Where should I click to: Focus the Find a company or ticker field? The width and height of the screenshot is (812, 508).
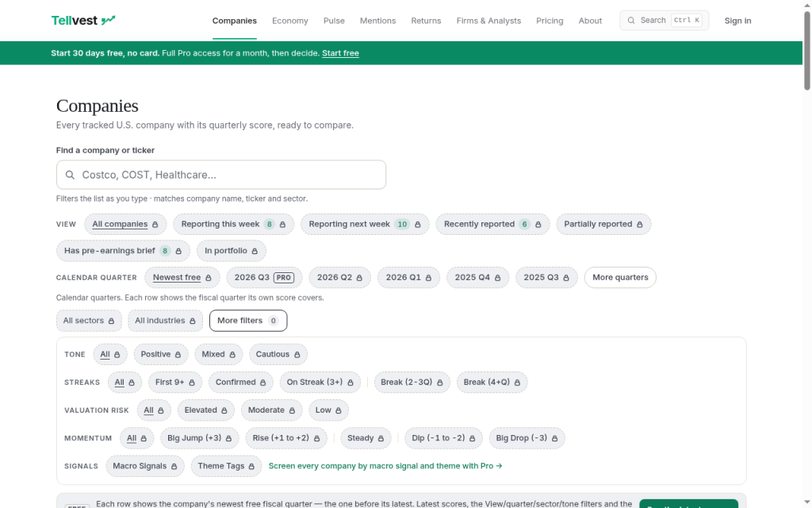pos(221,175)
